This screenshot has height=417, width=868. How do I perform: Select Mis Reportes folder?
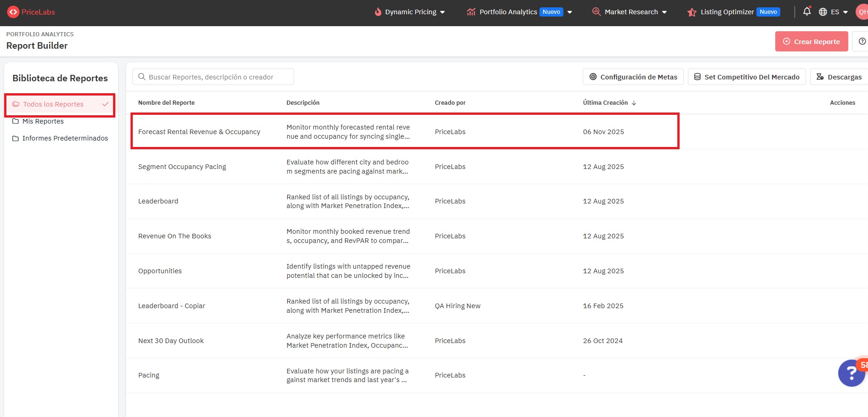tap(43, 121)
